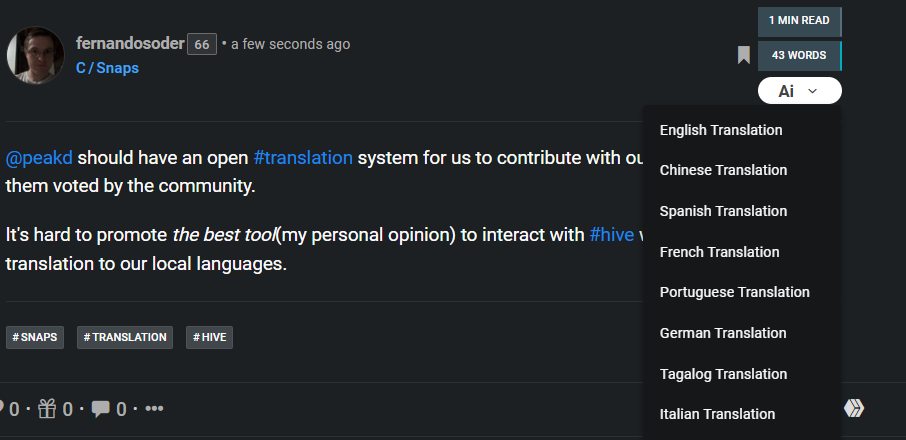906x440 pixels.
Task: Open the fernandosoder username link
Action: 130,43
